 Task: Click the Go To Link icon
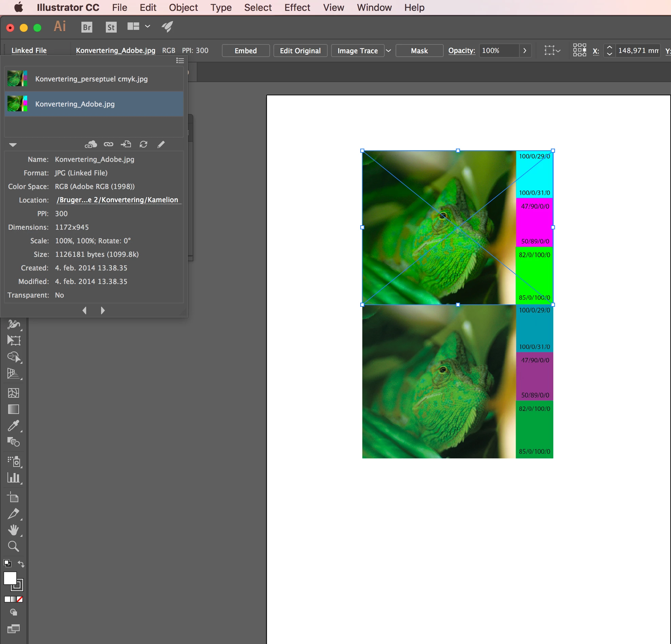pyautogui.click(x=126, y=145)
